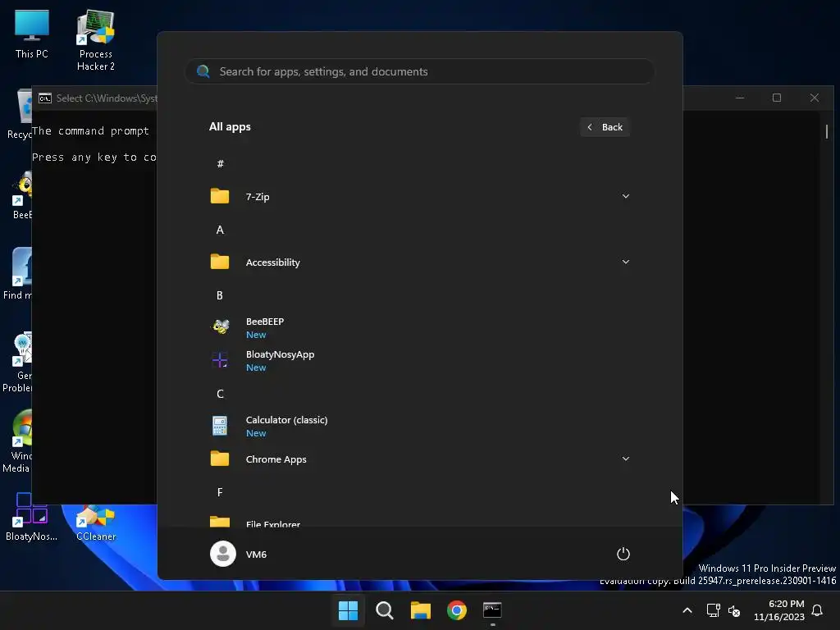Open taskbar Search magnifier
Screen dimensions: 840x630
(384, 610)
